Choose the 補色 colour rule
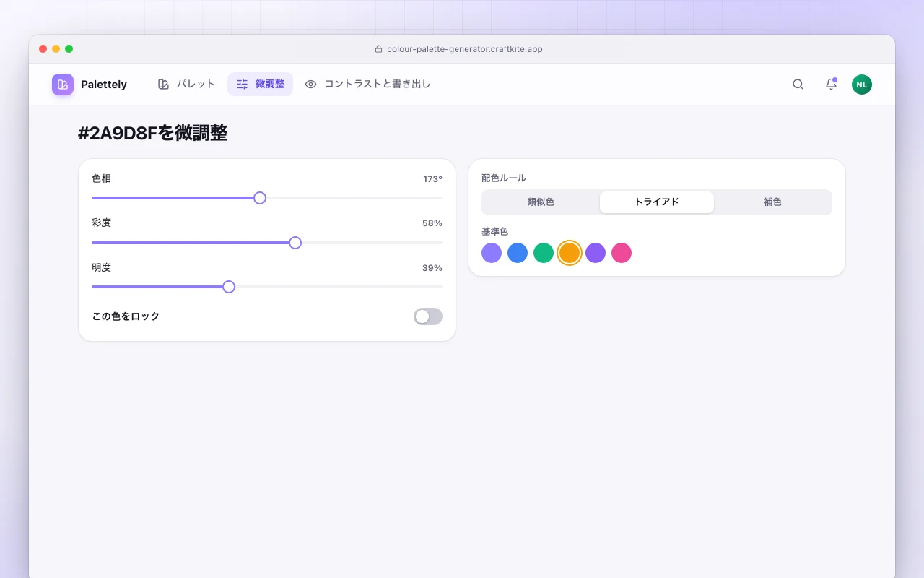This screenshot has width=924, height=578. pyautogui.click(x=772, y=202)
